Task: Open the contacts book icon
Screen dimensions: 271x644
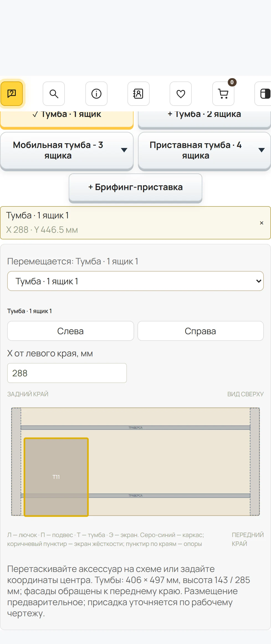Action: tap(139, 94)
